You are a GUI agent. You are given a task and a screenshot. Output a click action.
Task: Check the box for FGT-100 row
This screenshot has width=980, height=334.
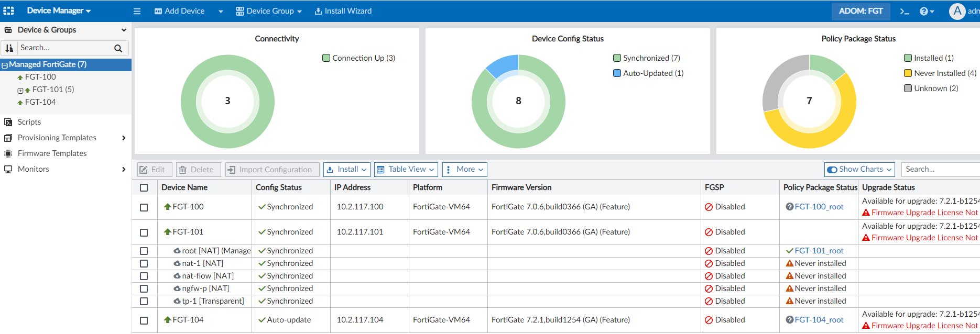[144, 207]
